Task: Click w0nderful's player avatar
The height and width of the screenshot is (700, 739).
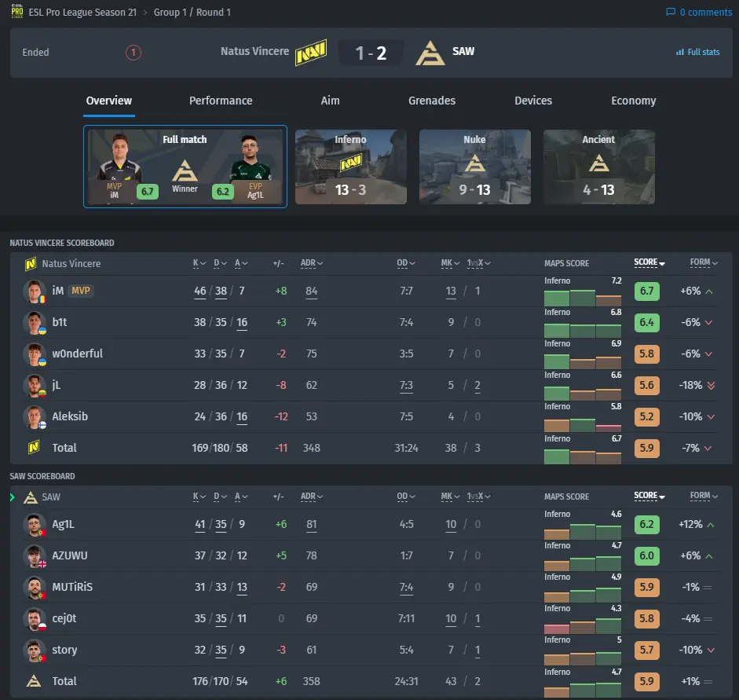Action: point(35,354)
